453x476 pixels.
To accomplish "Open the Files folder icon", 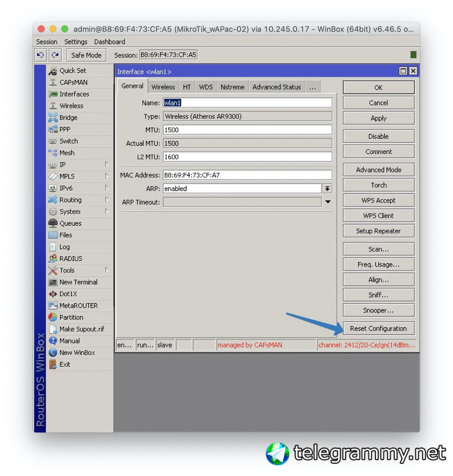I will pyautogui.click(x=53, y=235).
